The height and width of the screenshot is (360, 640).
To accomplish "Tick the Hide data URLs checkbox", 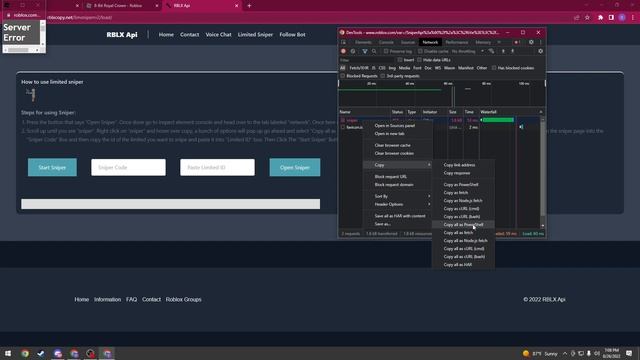I will (x=419, y=60).
